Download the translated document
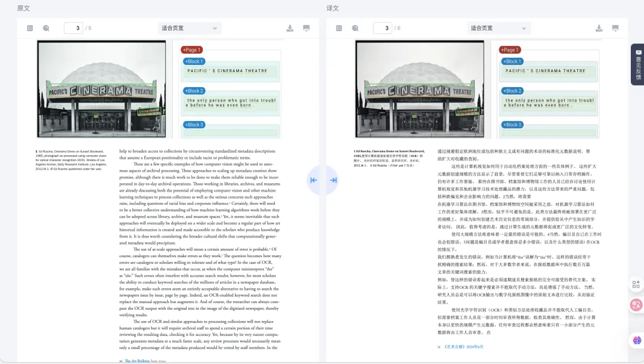 pos(599,28)
